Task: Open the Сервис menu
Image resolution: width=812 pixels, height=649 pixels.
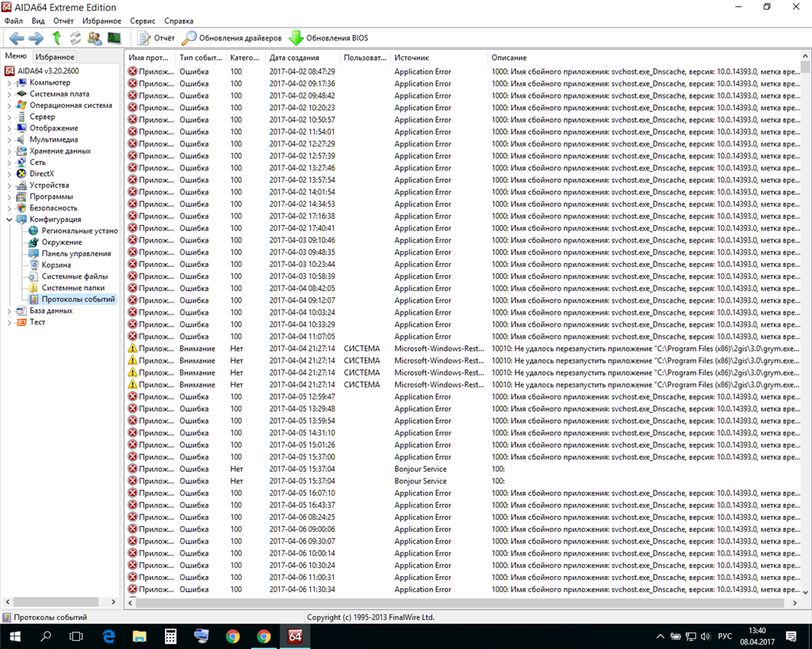Action: [x=143, y=21]
